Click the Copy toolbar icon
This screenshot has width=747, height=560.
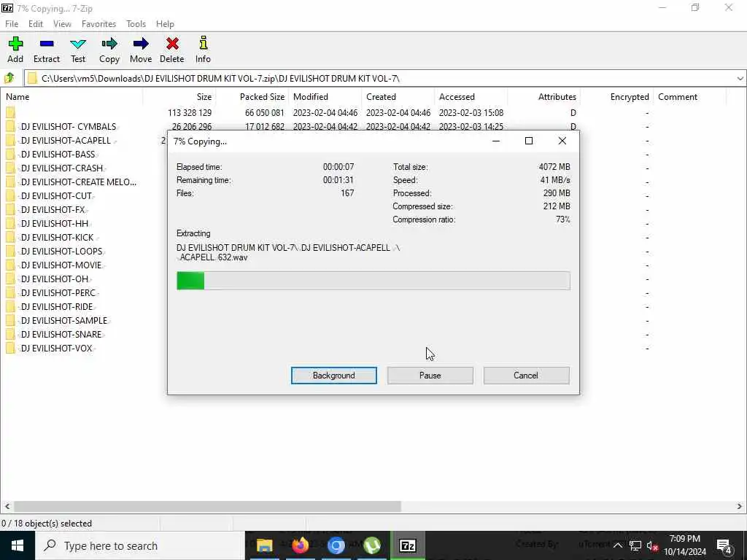109,44
